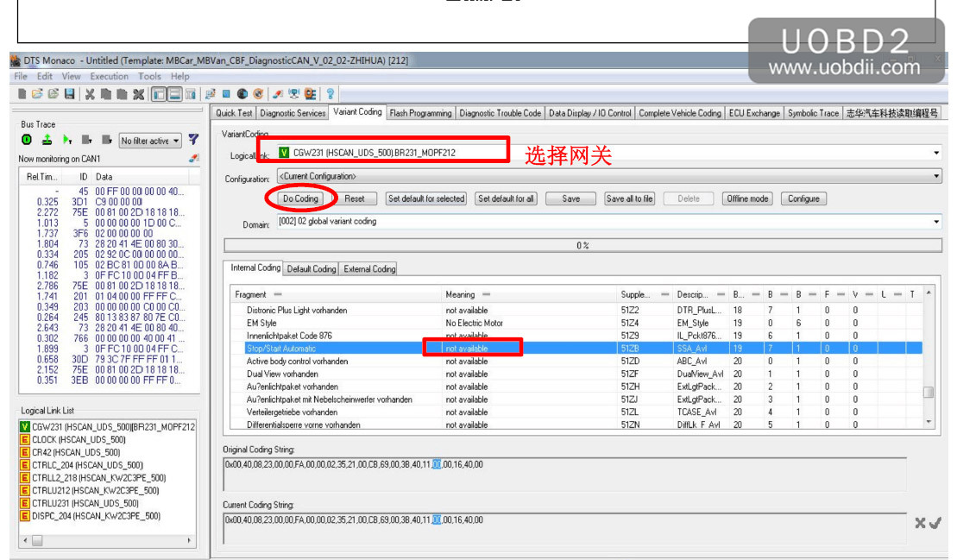This screenshot has width=957, height=560.
Task: Open the No filter active dropdown
Action: pyautogui.click(x=150, y=141)
